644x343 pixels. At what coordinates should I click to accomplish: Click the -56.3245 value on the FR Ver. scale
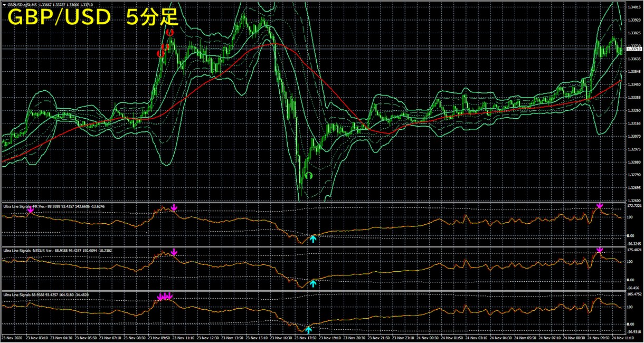click(634, 244)
